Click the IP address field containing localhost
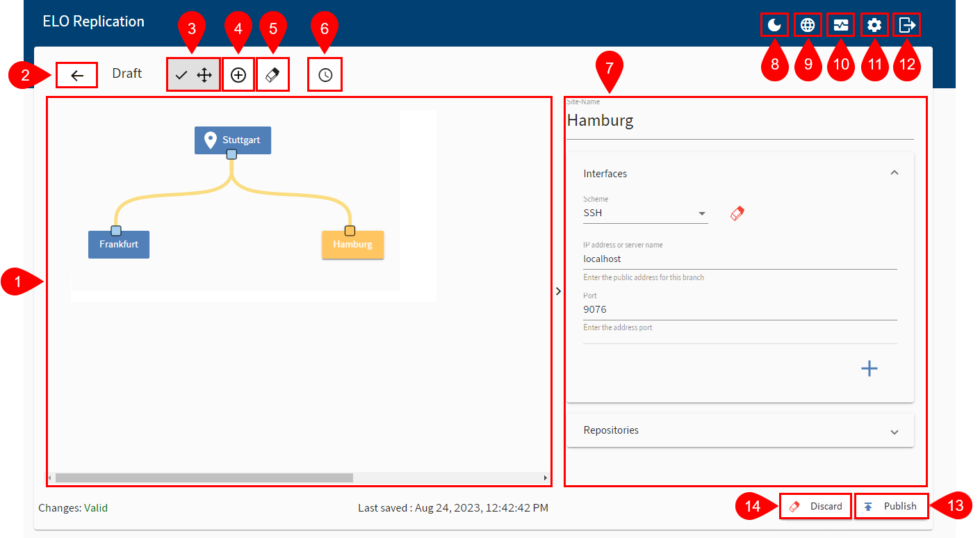980x538 pixels. pos(740,259)
